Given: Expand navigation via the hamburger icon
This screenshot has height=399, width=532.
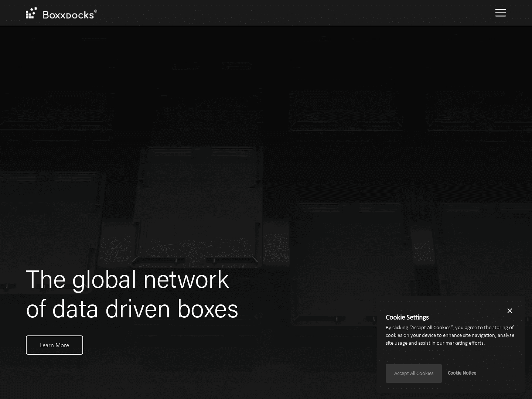Looking at the screenshot, I should click(501, 13).
